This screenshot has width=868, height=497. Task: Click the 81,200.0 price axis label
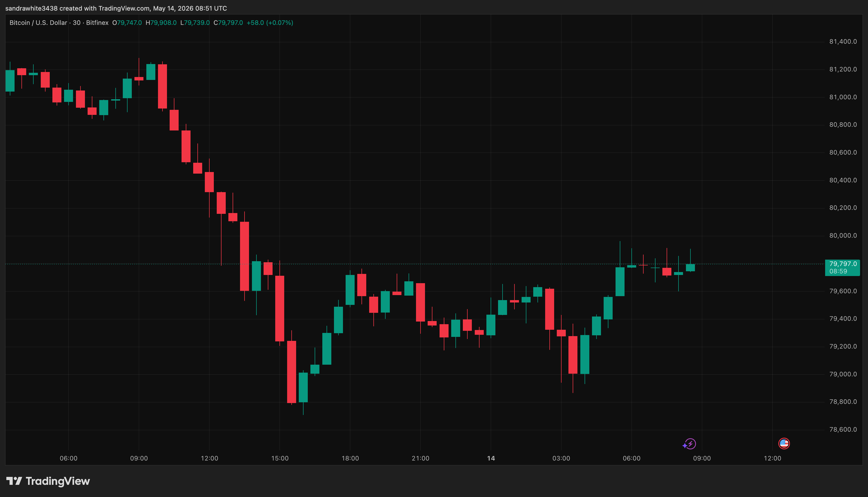tap(843, 69)
